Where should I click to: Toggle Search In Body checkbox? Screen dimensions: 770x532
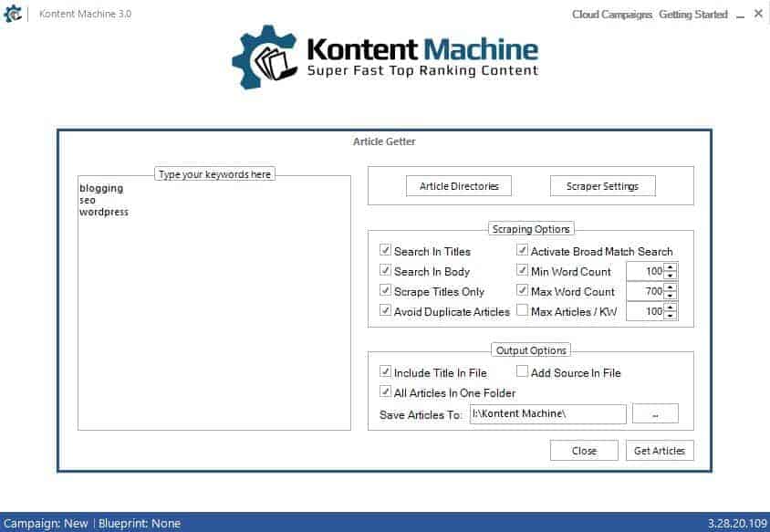pyautogui.click(x=386, y=271)
